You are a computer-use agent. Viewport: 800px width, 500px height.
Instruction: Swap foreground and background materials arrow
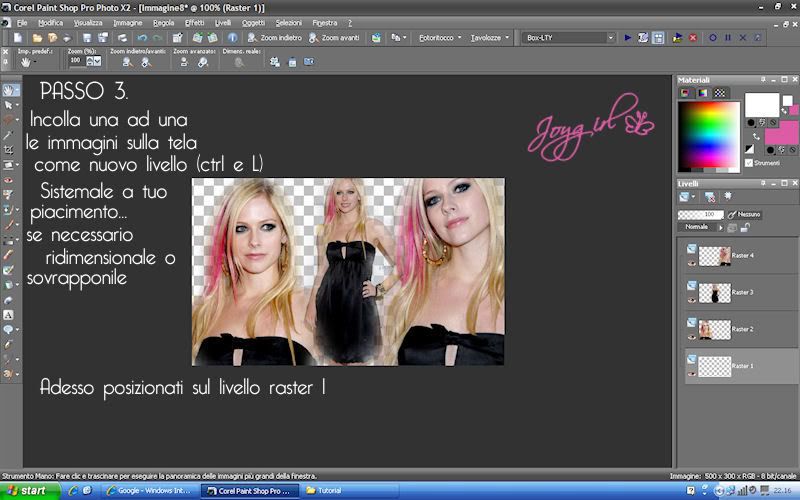click(756, 137)
